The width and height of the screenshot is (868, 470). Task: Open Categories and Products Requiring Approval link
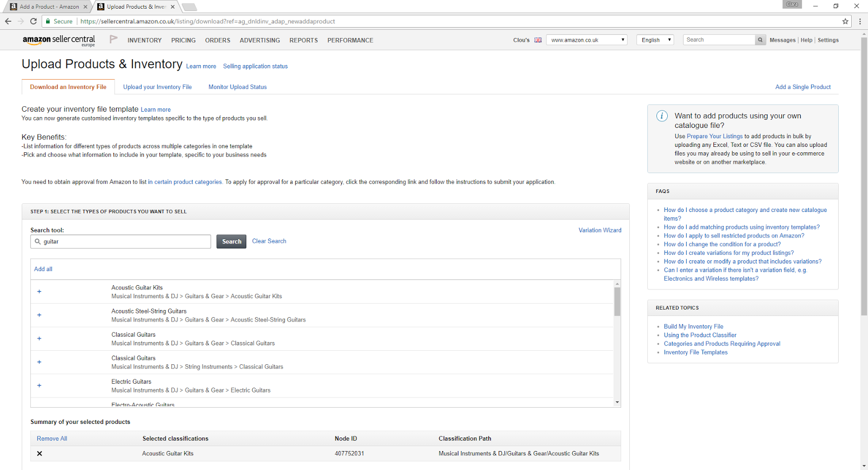pyautogui.click(x=722, y=344)
